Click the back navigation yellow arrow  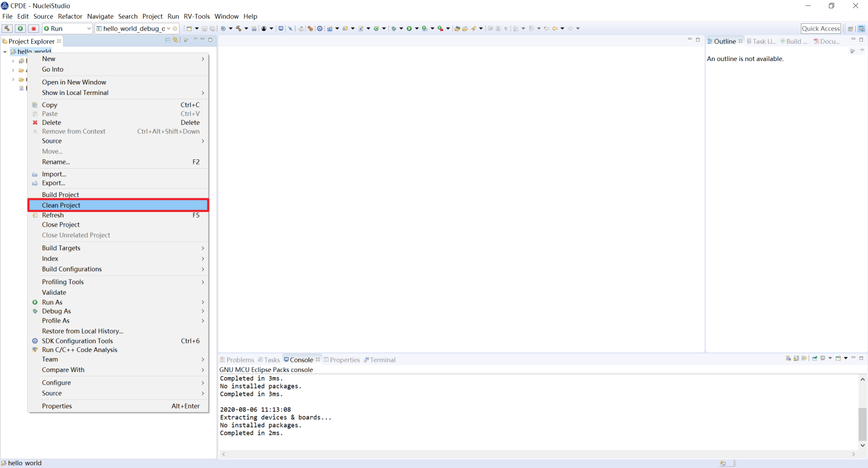555,28
